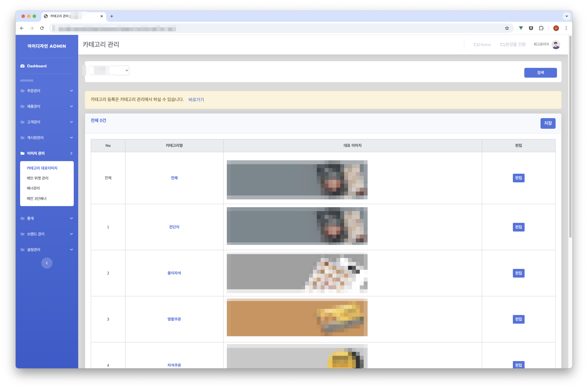This screenshot has width=588, height=389.
Task: Click the 검색 search button
Action: pyautogui.click(x=541, y=73)
